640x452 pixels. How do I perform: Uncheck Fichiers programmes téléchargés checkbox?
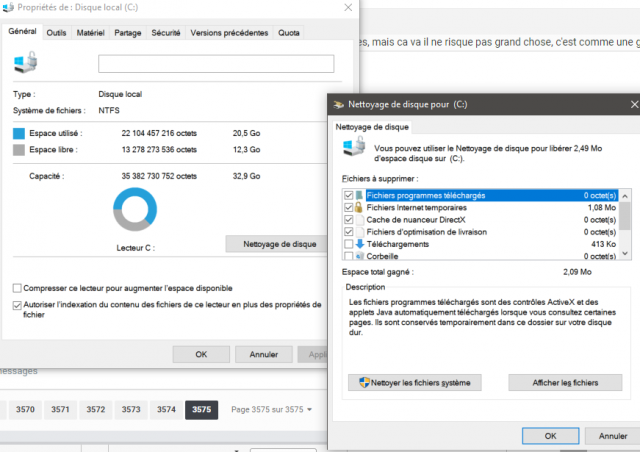click(349, 195)
